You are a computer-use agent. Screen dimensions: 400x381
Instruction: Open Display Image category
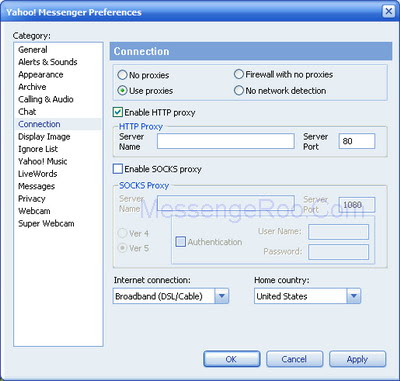[44, 136]
